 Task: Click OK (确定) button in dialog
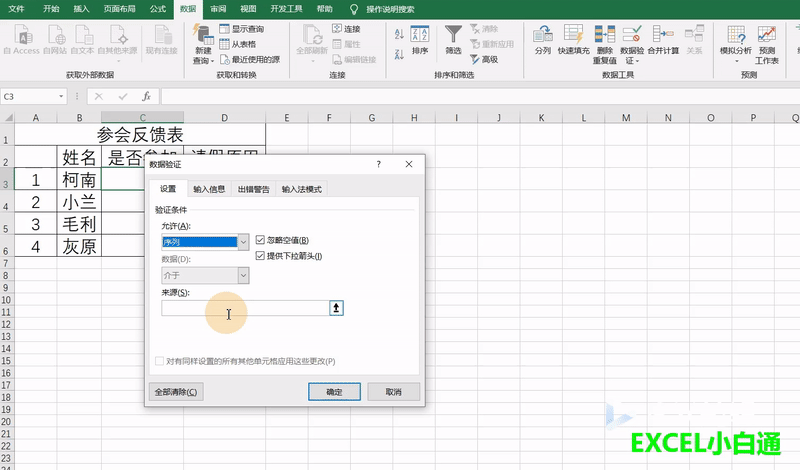point(334,392)
